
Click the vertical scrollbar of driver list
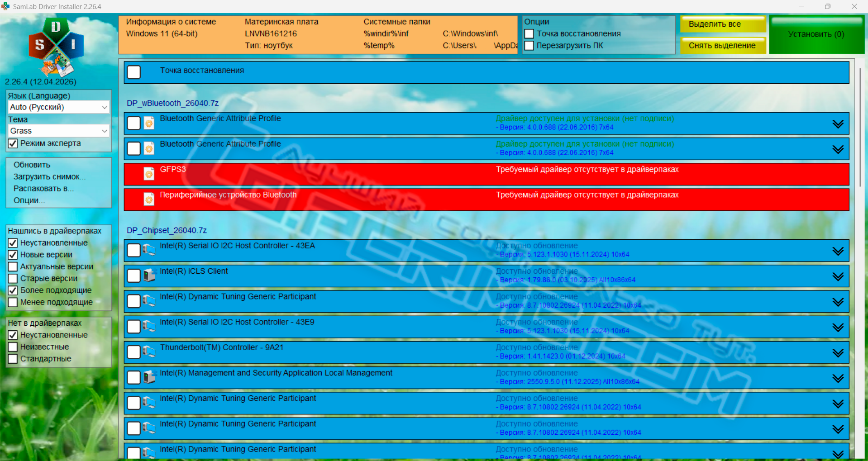(x=860, y=127)
